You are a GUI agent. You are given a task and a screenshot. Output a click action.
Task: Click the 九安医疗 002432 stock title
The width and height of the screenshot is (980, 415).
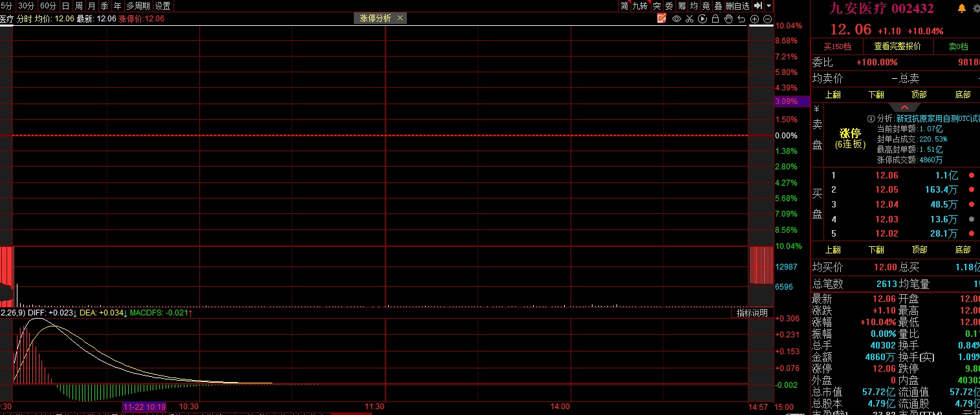882,8
